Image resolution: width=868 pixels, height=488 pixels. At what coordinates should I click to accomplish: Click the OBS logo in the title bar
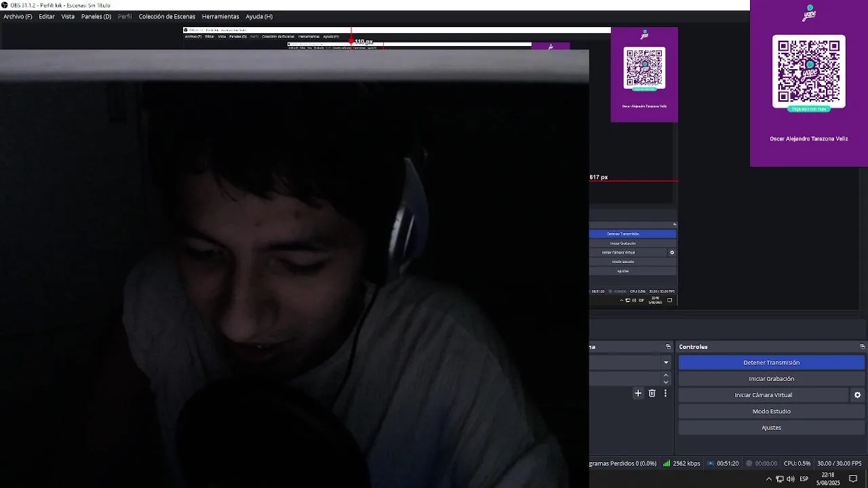click(x=5, y=5)
